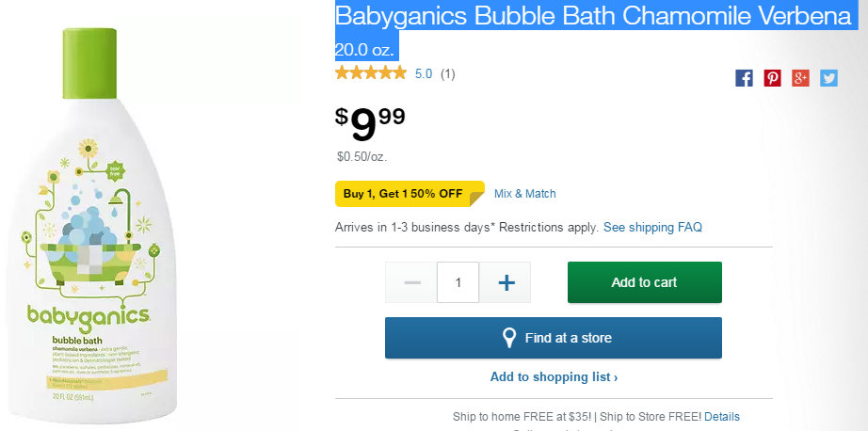
Task: Click the five-star rating icons
Action: (x=371, y=73)
